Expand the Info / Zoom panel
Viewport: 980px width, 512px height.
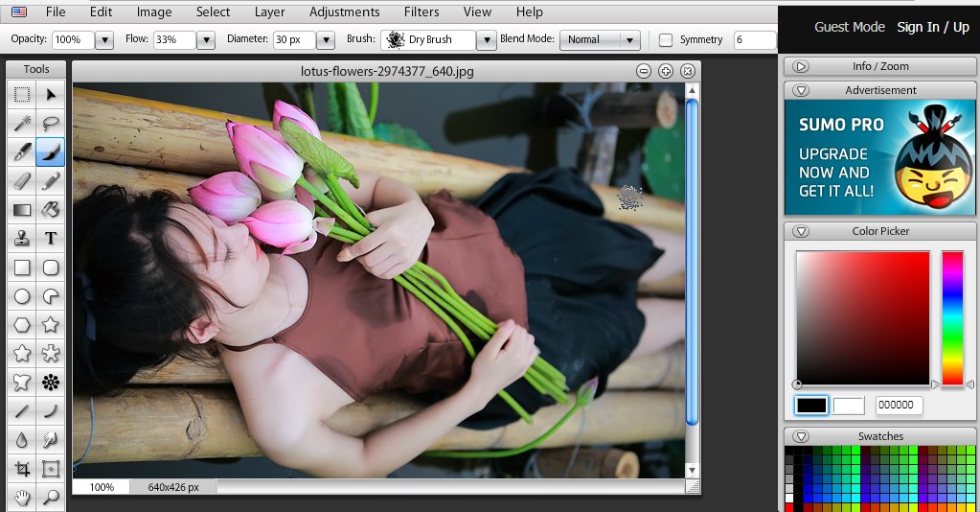(x=802, y=66)
